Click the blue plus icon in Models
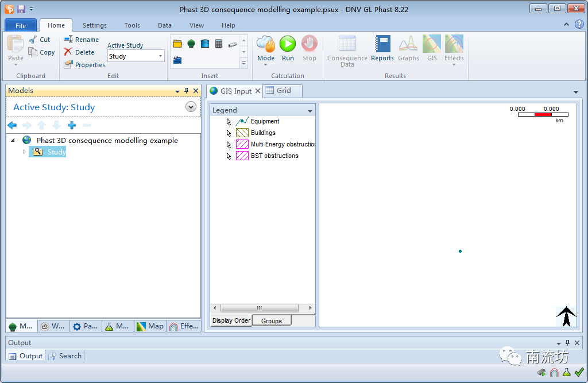The width and height of the screenshot is (588, 383). (72, 125)
